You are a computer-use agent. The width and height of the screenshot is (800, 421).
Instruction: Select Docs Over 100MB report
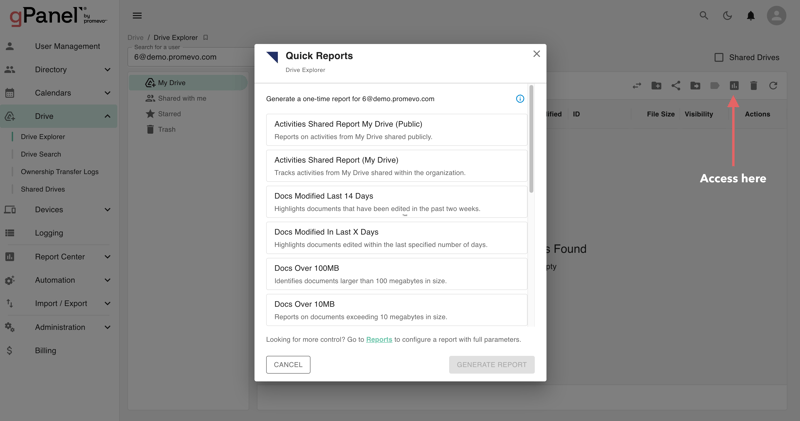point(396,274)
